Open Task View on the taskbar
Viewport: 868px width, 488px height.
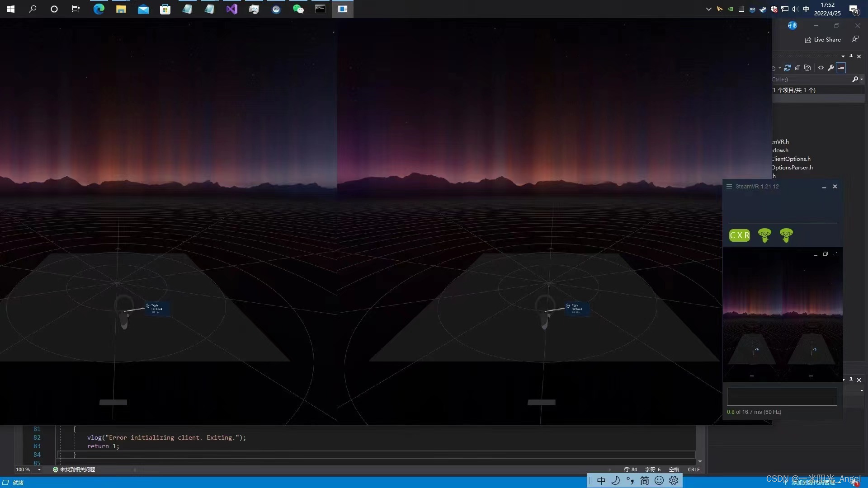(76, 9)
